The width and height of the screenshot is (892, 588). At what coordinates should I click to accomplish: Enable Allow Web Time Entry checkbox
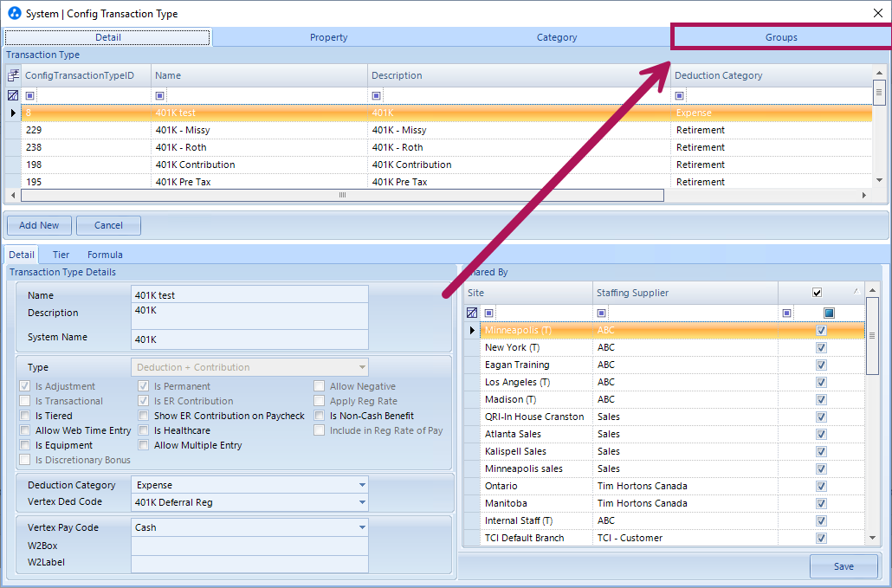25,430
